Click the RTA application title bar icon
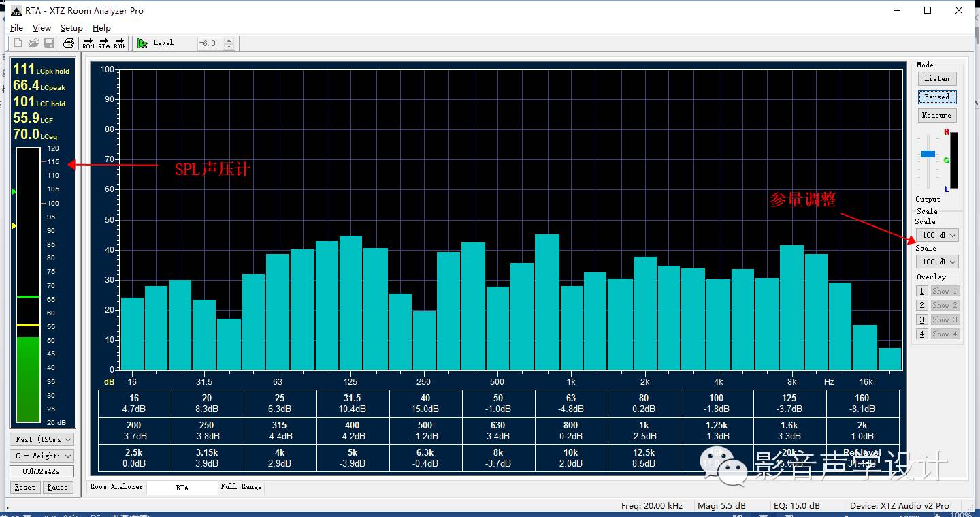Viewport: 980px width, 517px height. click(x=16, y=11)
